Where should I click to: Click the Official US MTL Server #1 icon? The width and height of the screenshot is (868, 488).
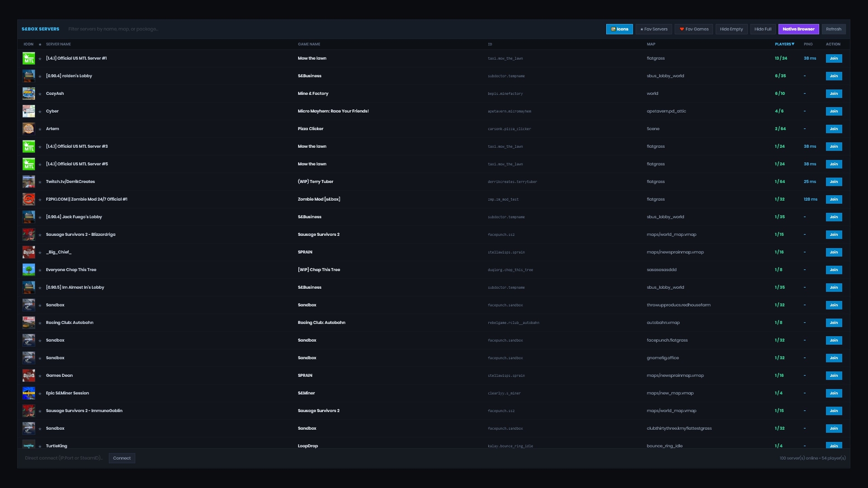[28, 58]
